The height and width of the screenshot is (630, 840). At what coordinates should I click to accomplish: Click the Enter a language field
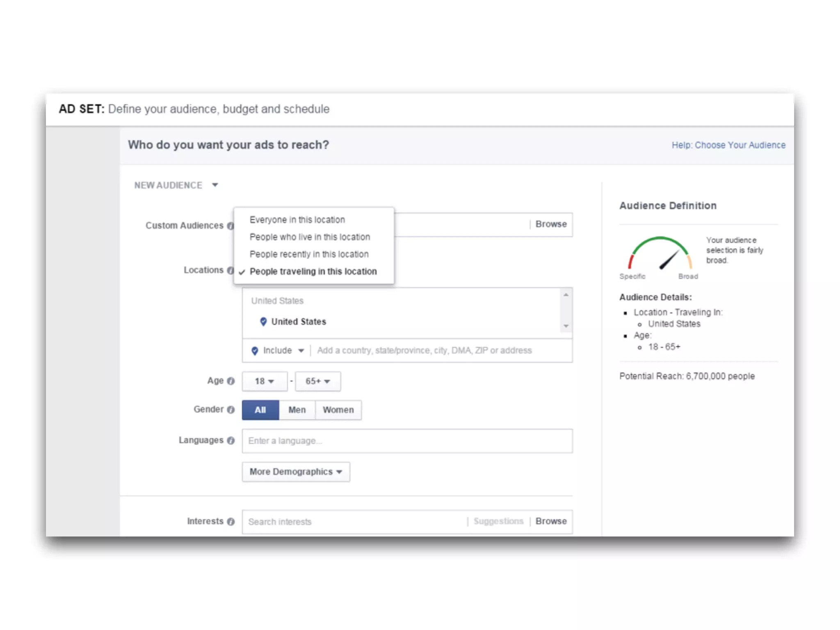[x=407, y=441]
